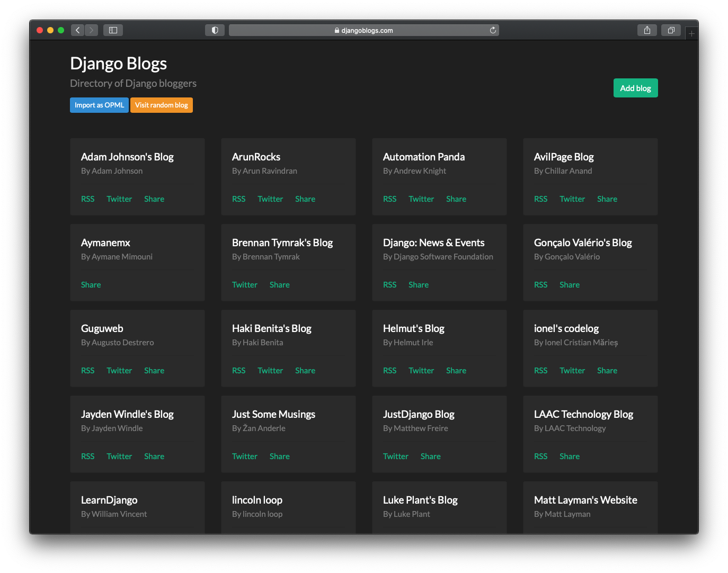Open the Automation Panda blog title
Viewport: 728px width, 573px height.
[x=424, y=157]
